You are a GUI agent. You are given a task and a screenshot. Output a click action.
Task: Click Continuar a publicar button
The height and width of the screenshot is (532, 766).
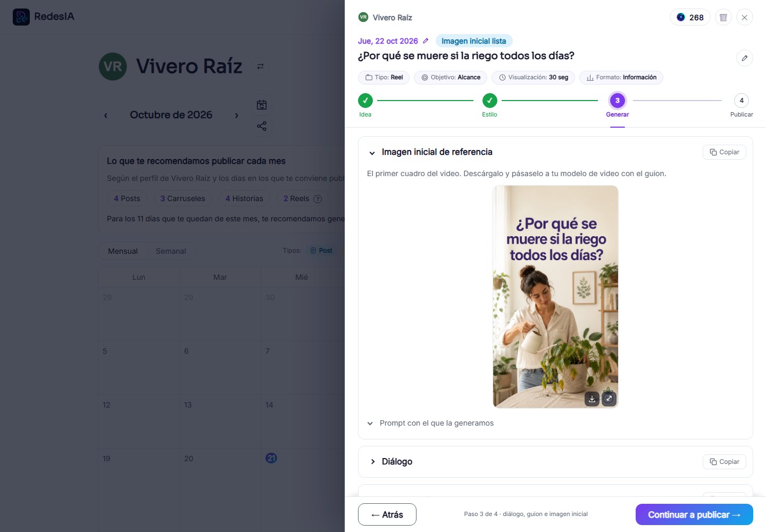[694, 514]
